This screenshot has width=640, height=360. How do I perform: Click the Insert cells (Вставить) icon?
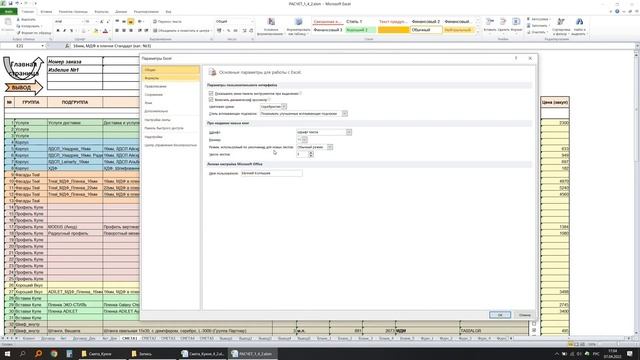490,22
